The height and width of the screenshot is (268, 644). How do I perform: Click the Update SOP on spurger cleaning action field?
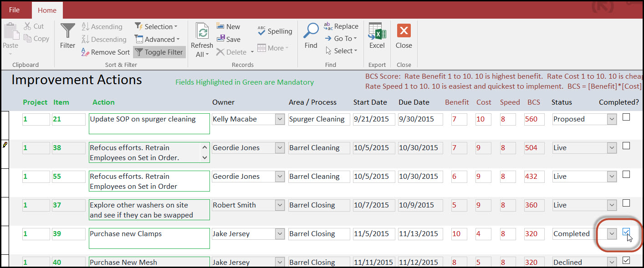point(149,124)
